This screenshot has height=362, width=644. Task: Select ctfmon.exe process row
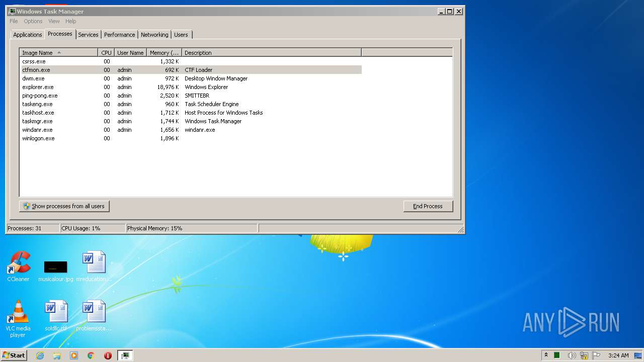(191, 70)
